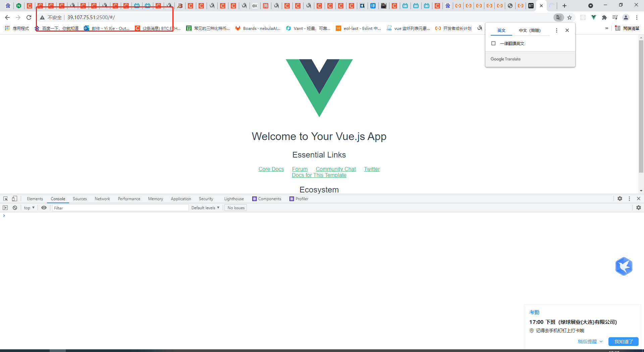Open the eol-last - Eslint bookmark
This screenshot has width=644, height=352.
pyautogui.click(x=359, y=28)
